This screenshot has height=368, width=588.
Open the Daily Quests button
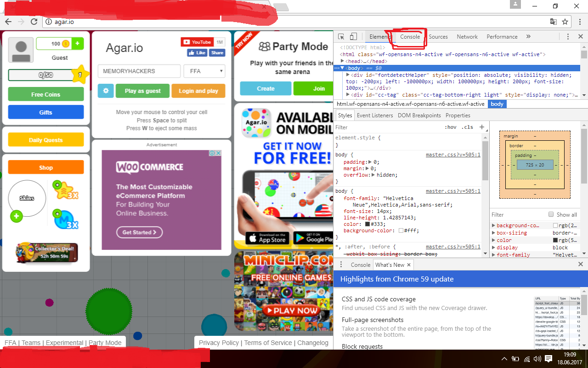point(46,140)
